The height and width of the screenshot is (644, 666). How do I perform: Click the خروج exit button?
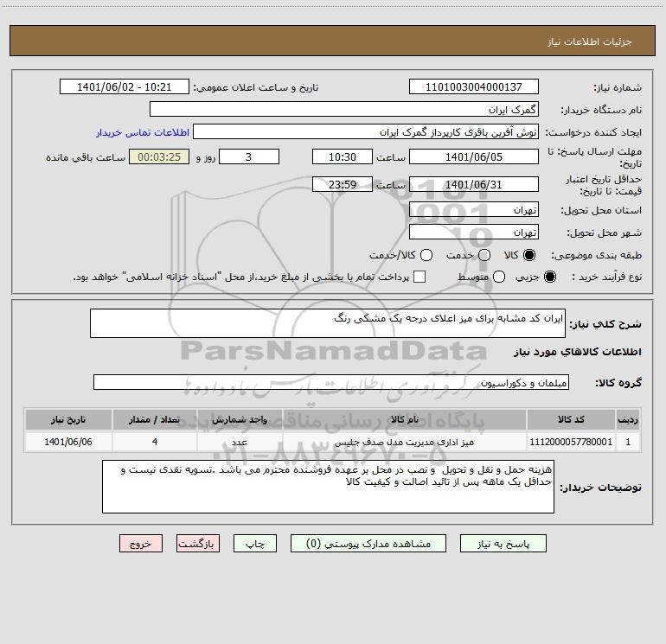pos(141,544)
